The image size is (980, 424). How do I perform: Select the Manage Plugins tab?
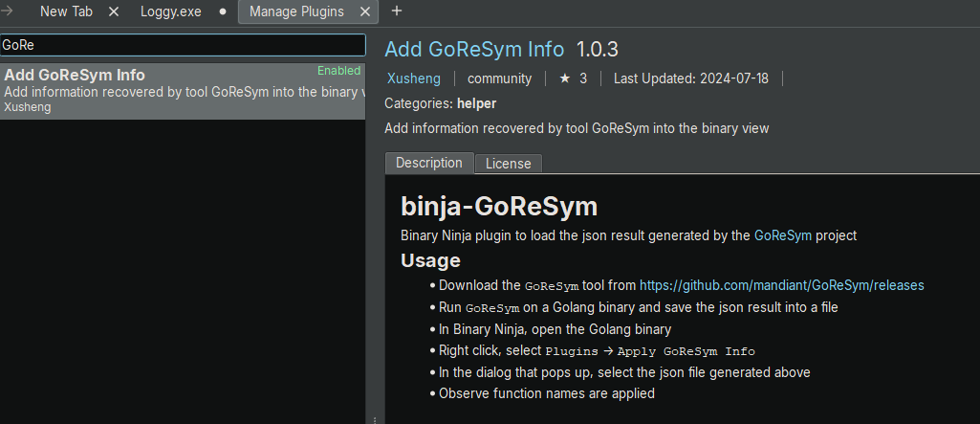coord(296,11)
